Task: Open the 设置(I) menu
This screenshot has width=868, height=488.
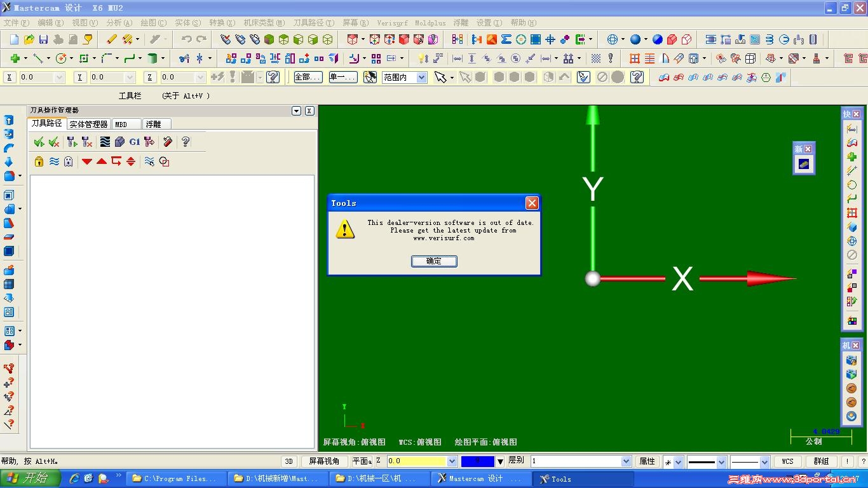Action: click(x=489, y=23)
